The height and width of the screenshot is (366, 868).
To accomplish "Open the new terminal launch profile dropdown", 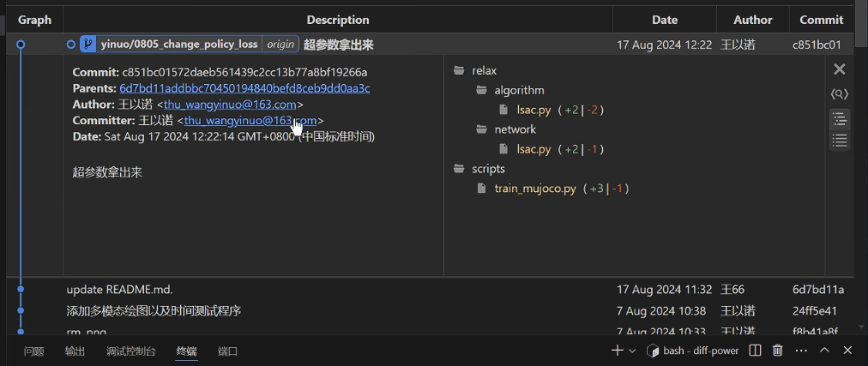I will 632,351.
